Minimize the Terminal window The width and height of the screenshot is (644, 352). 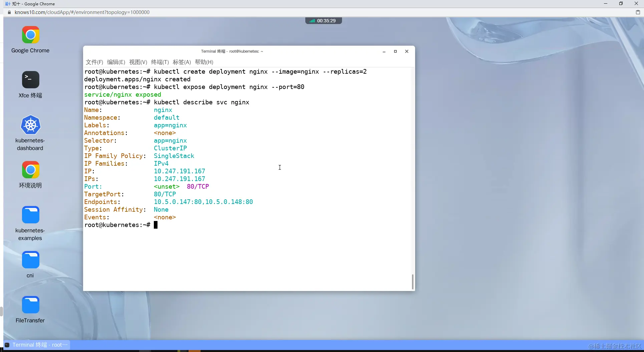pyautogui.click(x=384, y=51)
